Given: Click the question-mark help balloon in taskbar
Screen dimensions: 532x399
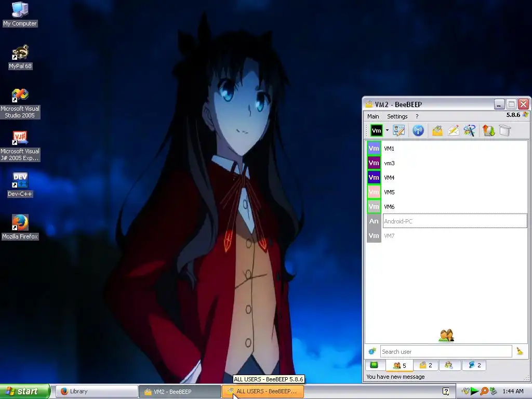Looking at the screenshot, I should (446, 391).
